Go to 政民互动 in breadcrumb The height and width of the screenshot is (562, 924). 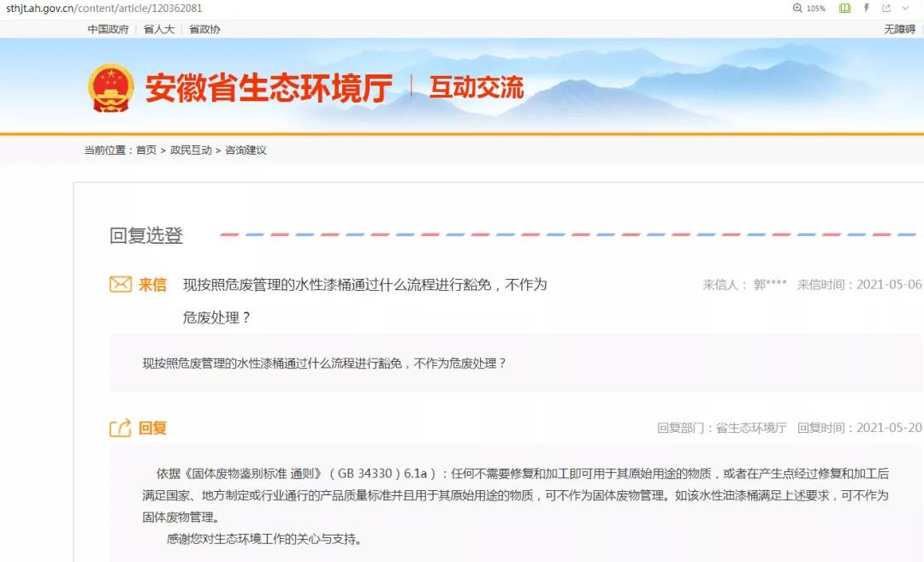(x=191, y=151)
